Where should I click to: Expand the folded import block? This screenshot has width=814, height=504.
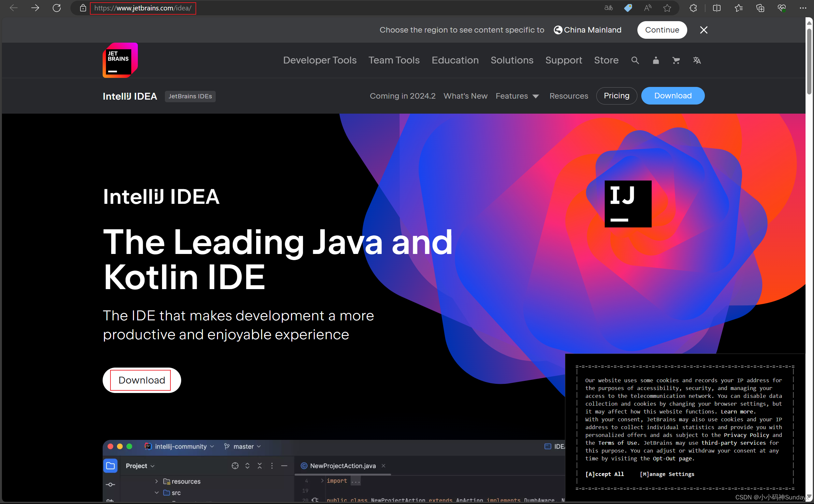tap(322, 480)
